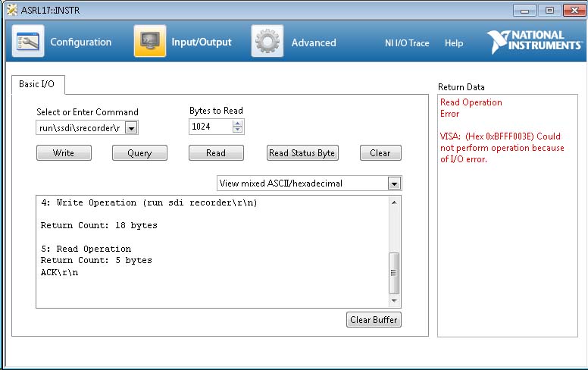Click the Read button
The image size is (588, 370).
pos(216,153)
